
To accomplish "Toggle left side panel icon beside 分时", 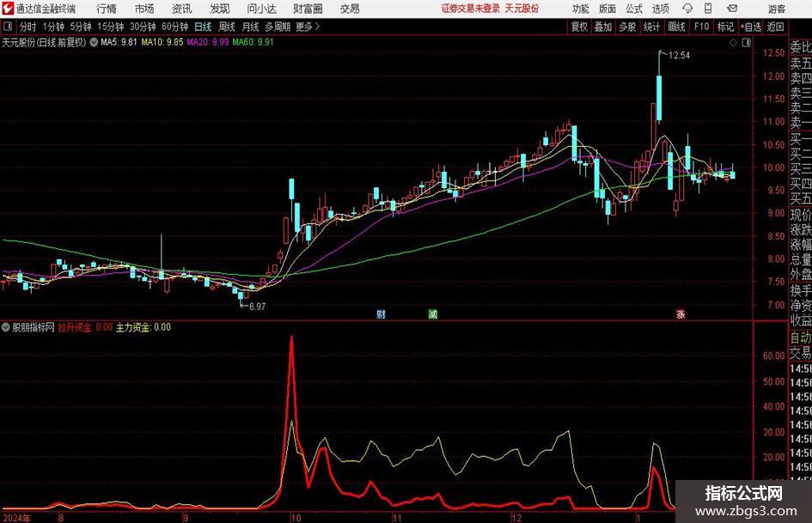I will (7, 27).
